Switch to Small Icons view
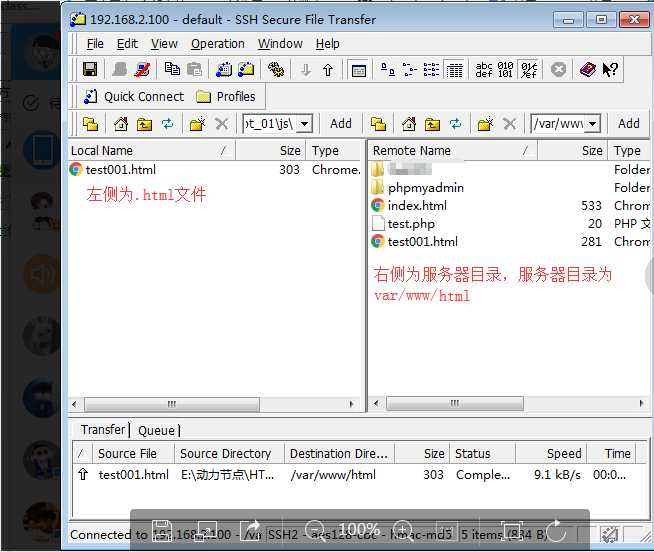 tap(410, 69)
